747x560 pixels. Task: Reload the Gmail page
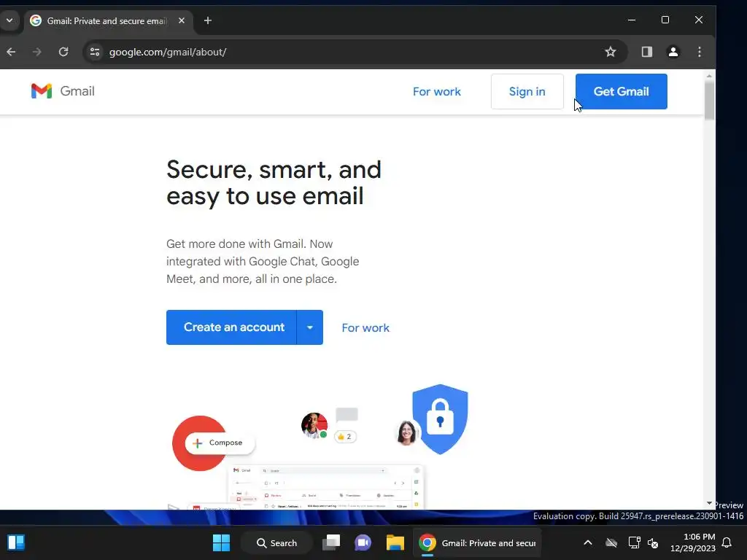click(x=63, y=52)
